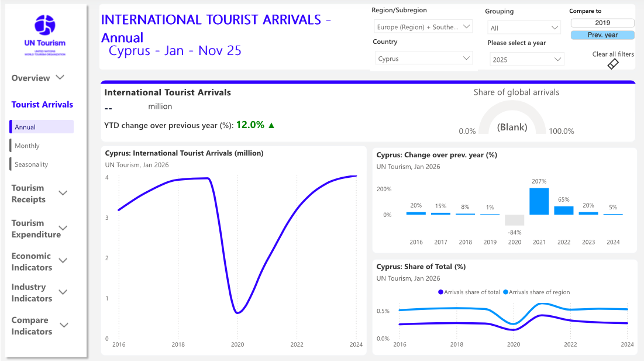
Task: Click the Clear all filters eraser icon
Action: 613,64
